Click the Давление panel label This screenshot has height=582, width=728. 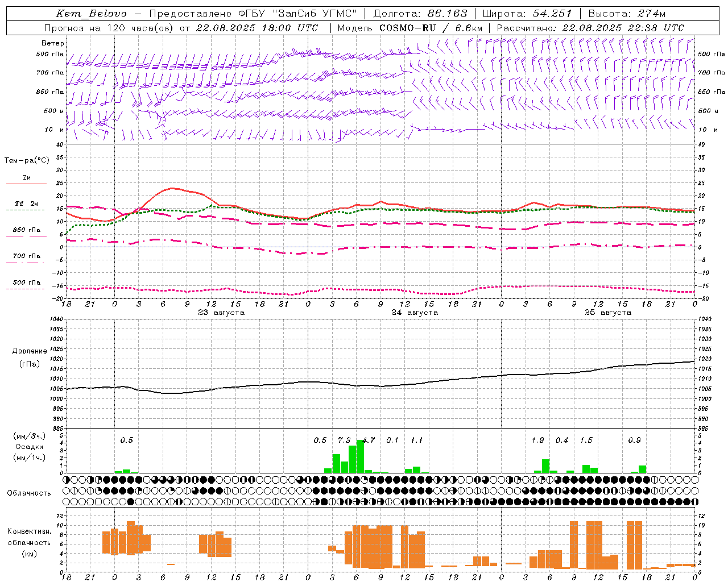(x=29, y=351)
